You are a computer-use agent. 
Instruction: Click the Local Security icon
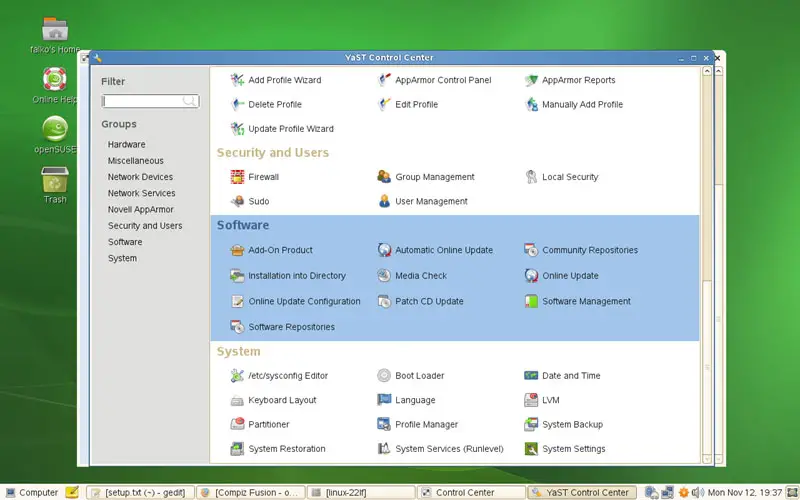pyautogui.click(x=531, y=177)
